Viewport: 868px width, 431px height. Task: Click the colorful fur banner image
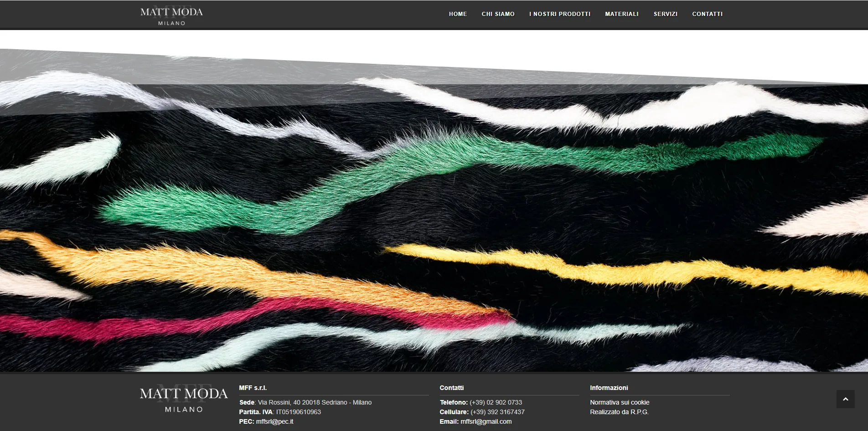tap(434, 210)
